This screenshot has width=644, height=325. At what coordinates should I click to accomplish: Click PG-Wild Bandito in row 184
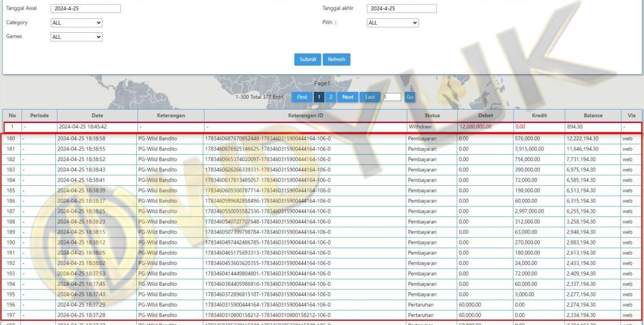(158, 180)
